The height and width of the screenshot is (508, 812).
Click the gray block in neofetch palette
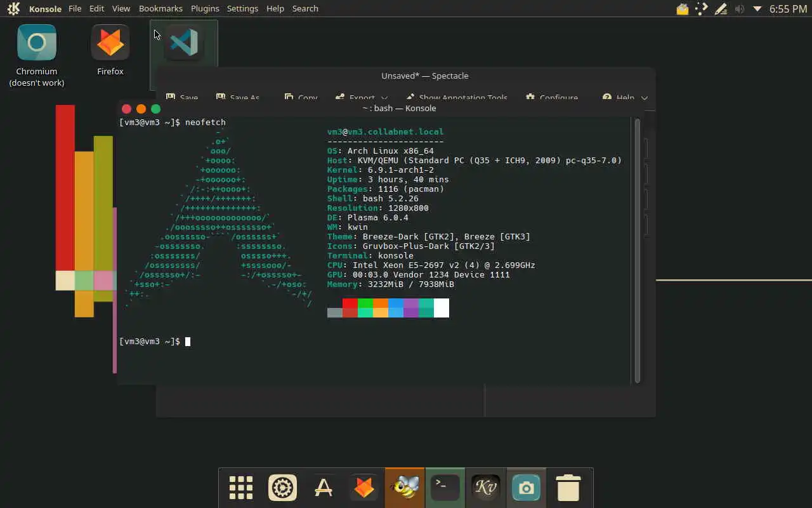[335, 312]
